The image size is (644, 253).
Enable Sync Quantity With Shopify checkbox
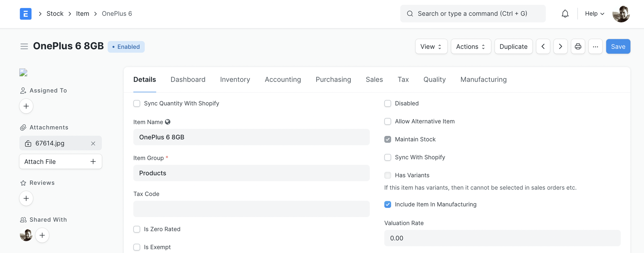pyautogui.click(x=137, y=103)
